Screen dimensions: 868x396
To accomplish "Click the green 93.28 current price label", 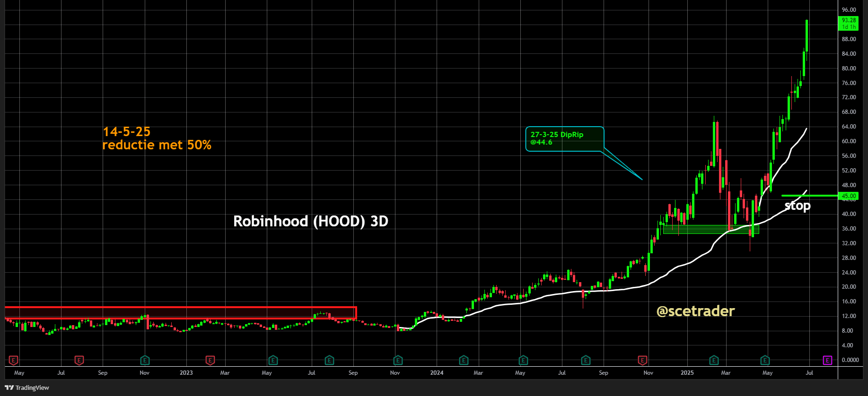I will pos(849,23).
